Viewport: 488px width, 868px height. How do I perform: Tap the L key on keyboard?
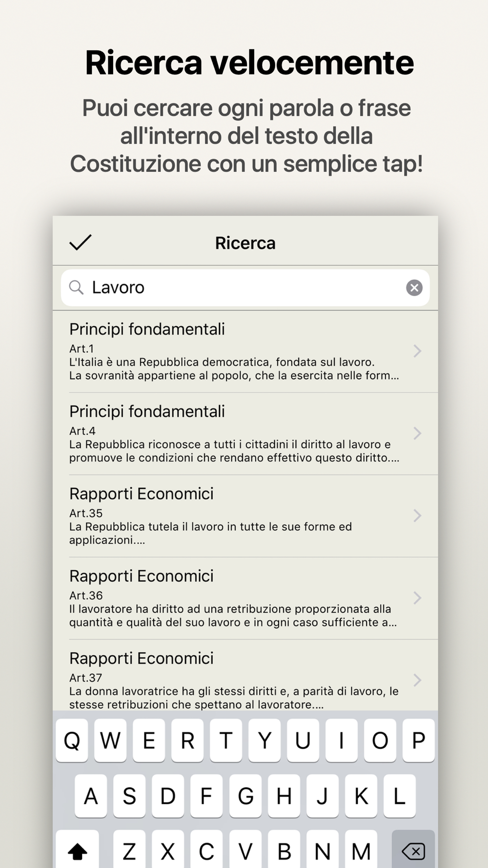pos(400,796)
